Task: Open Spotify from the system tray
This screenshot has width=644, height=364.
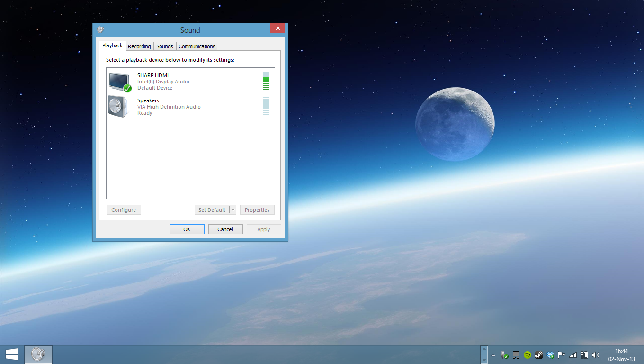Action: (x=528, y=355)
